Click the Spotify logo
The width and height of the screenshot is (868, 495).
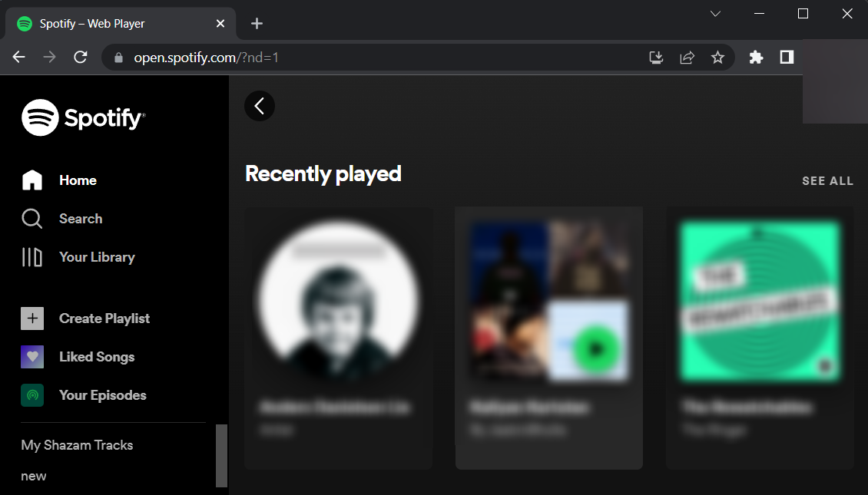coord(83,117)
